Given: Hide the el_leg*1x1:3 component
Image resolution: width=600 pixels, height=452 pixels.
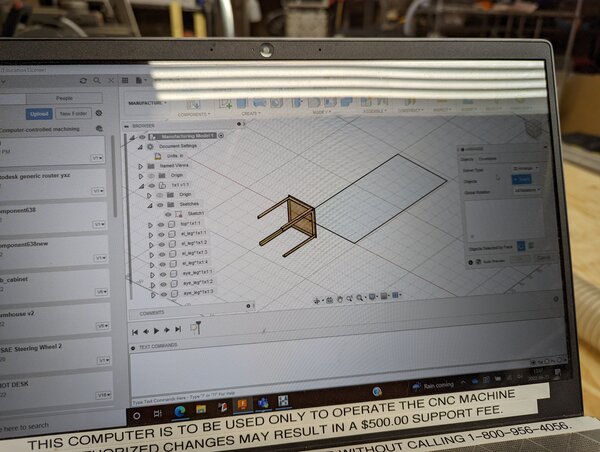Looking at the screenshot, I should [162, 254].
